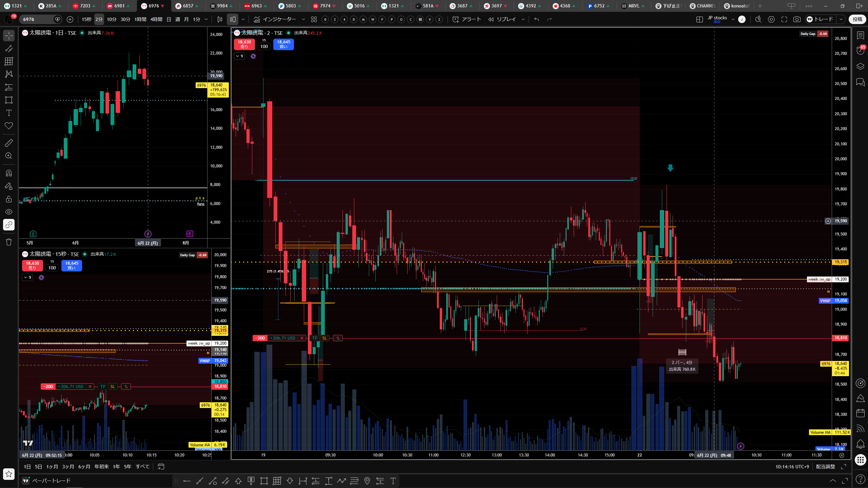Toggle hide all drawings eye icon
This screenshot has width=868, height=488.
(9, 211)
